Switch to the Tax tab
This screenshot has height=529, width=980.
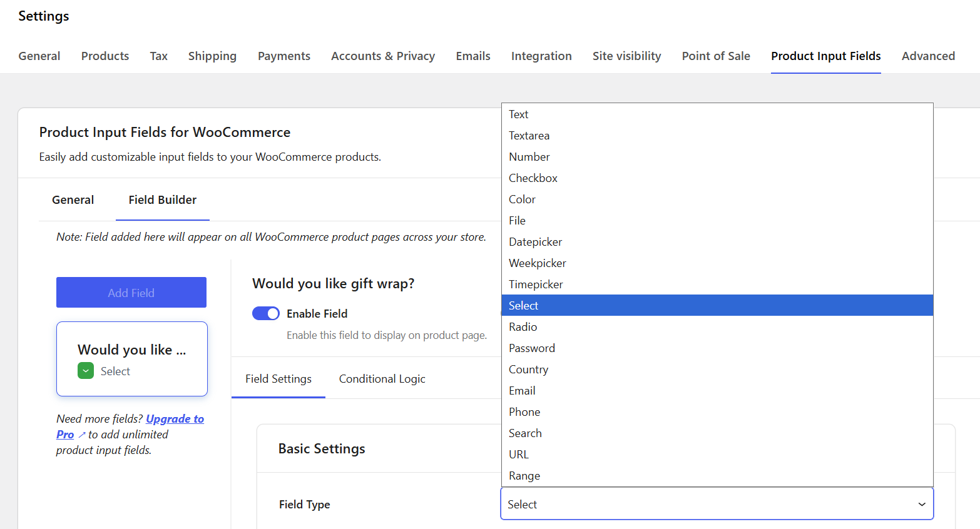tap(159, 56)
